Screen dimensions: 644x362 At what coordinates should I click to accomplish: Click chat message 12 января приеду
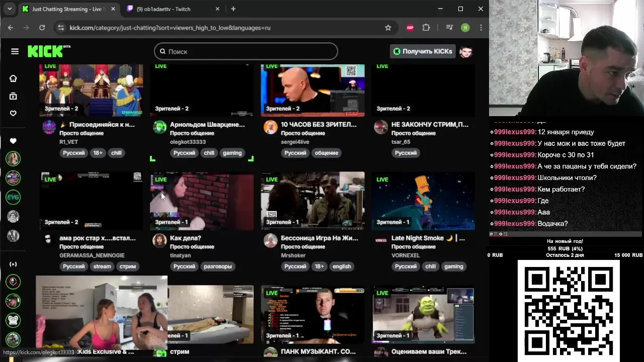click(x=566, y=132)
